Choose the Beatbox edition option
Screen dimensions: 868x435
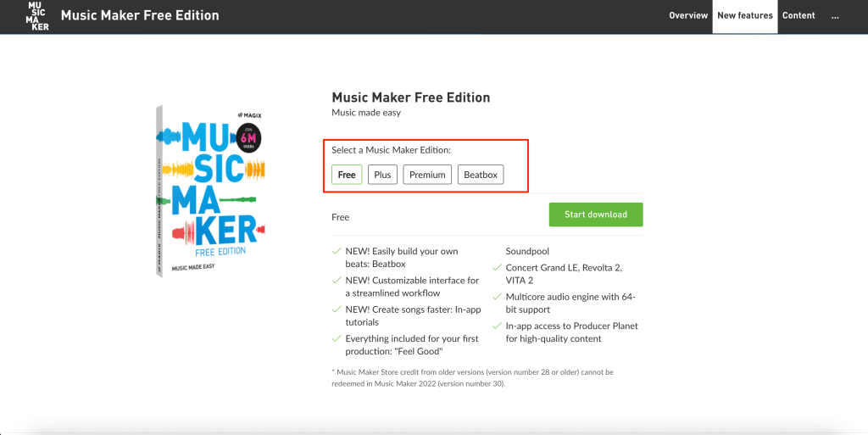pos(481,175)
